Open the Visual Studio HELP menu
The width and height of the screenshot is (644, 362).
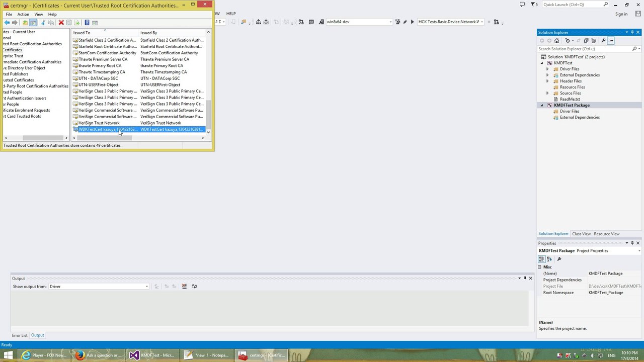coord(231,14)
